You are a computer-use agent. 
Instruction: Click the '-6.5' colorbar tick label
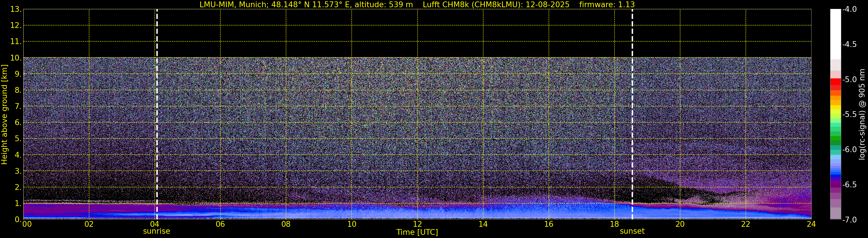(x=849, y=184)
